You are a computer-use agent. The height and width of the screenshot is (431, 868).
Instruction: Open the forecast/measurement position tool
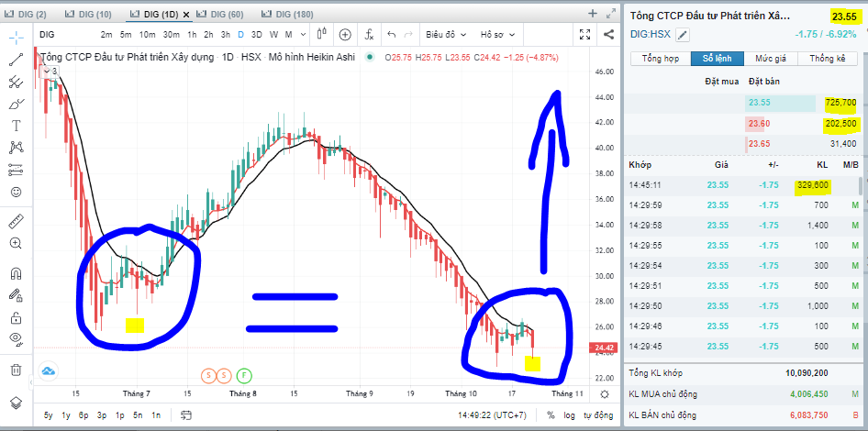(16, 170)
